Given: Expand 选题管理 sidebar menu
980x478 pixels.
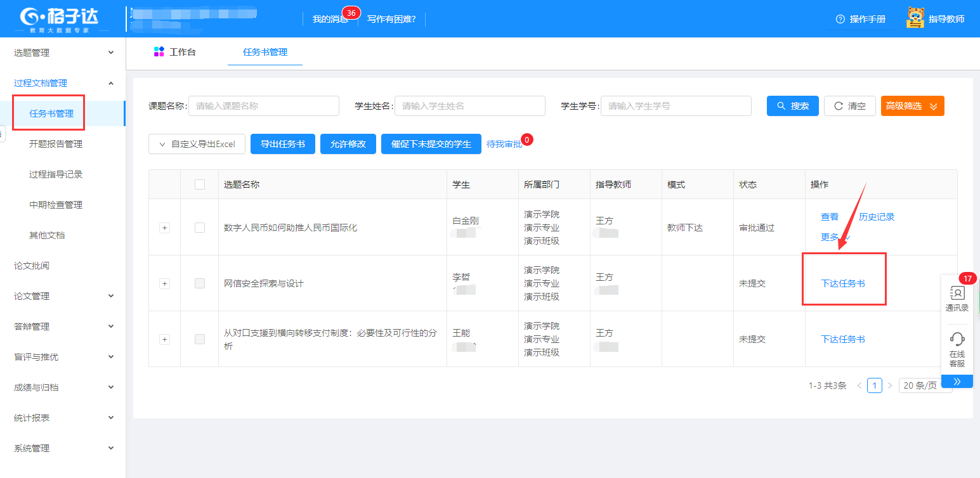Looking at the screenshot, I should coord(62,53).
